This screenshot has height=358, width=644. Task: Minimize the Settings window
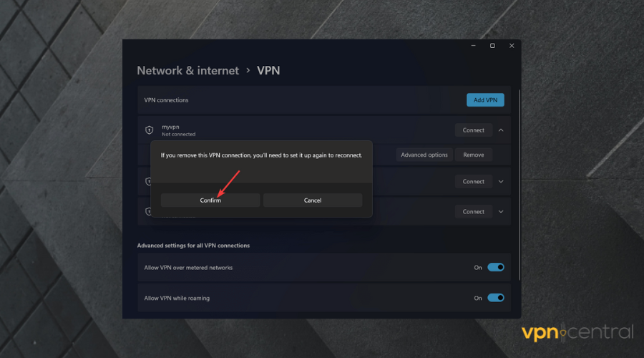point(472,46)
